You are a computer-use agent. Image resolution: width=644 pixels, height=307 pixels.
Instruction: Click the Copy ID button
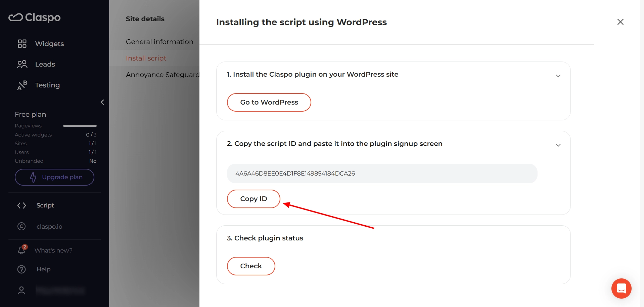point(254,199)
